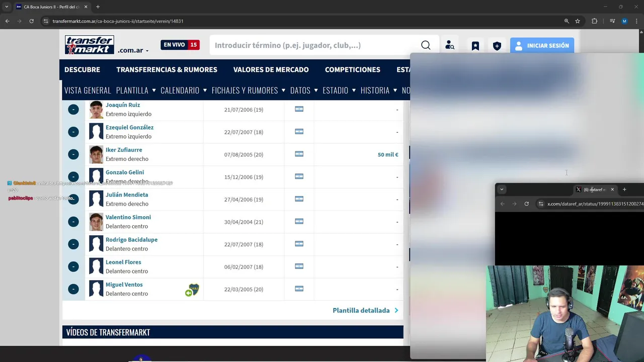Open Chrome three-dot menu
This screenshot has width=644, height=362.
(x=636, y=21)
